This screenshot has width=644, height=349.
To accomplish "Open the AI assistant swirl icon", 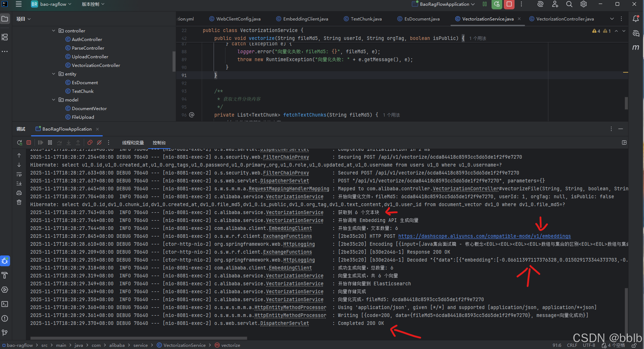I will click(x=540, y=4).
